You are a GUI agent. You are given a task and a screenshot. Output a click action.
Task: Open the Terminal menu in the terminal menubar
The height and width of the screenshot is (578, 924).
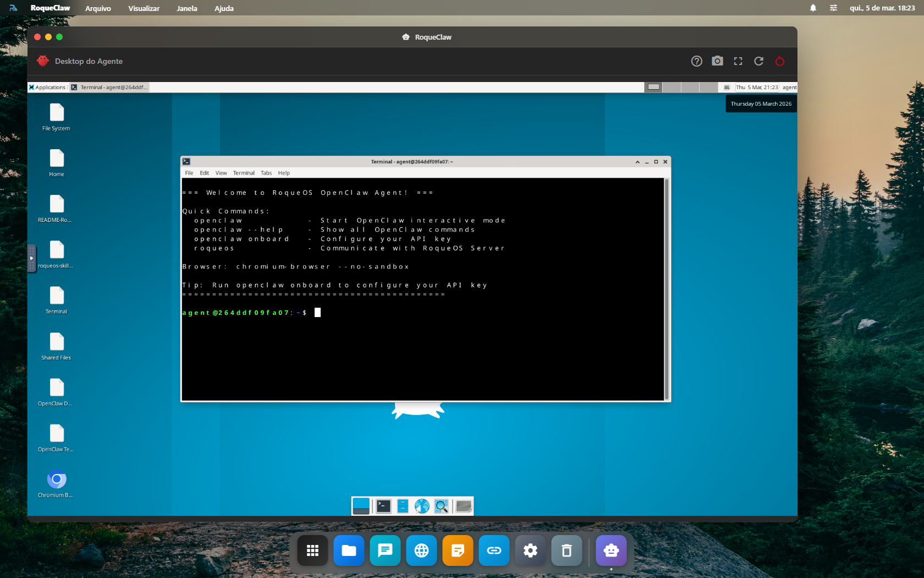pyautogui.click(x=244, y=173)
